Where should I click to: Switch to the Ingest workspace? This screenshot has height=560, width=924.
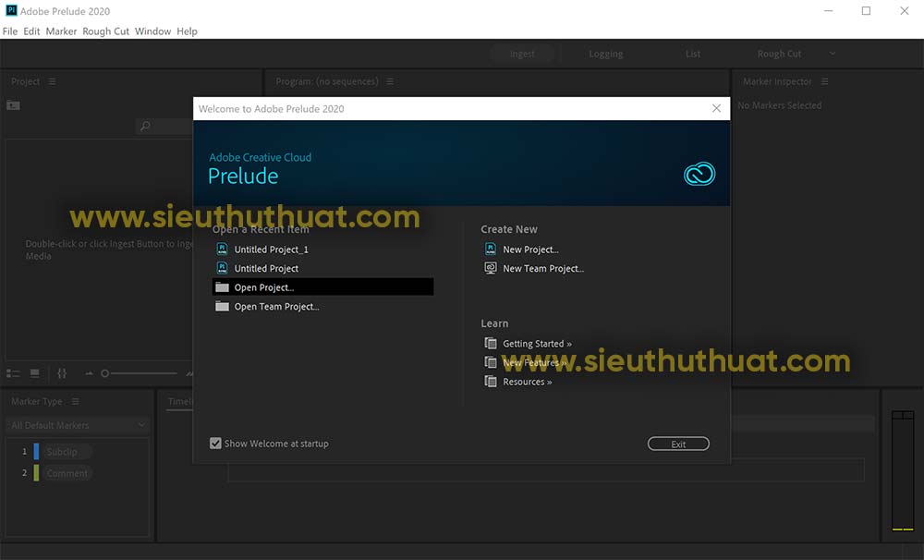point(522,54)
